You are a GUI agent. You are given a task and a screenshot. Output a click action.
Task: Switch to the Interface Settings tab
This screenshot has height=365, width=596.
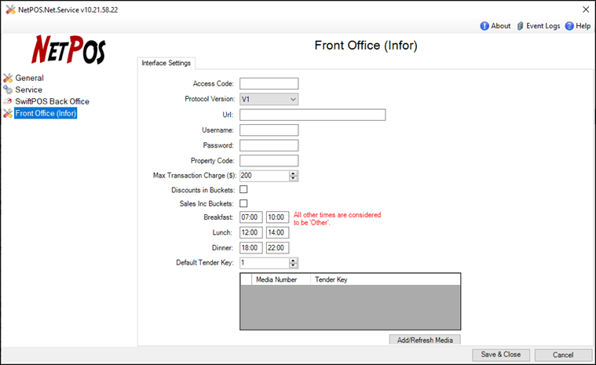[166, 63]
